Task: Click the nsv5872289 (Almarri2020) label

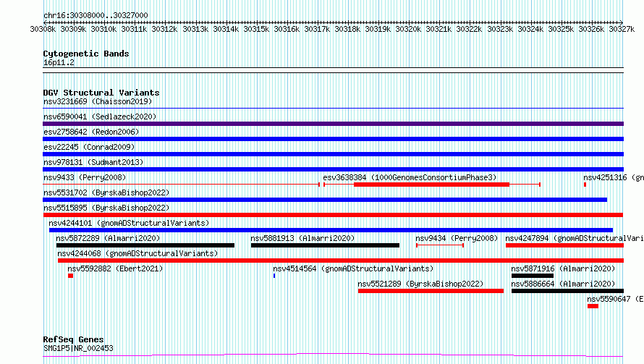Action: pyautogui.click(x=108, y=238)
